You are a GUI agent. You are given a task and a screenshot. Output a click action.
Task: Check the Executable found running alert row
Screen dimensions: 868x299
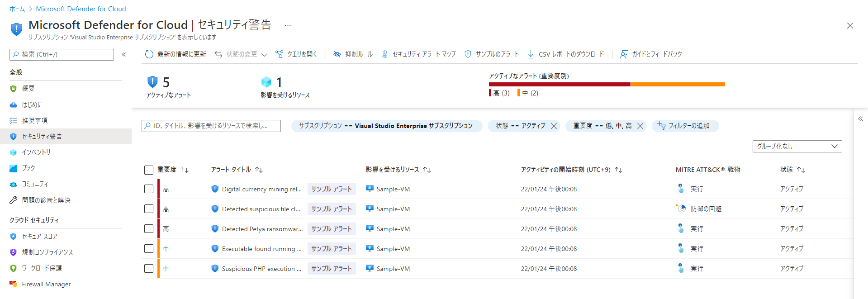(x=149, y=249)
